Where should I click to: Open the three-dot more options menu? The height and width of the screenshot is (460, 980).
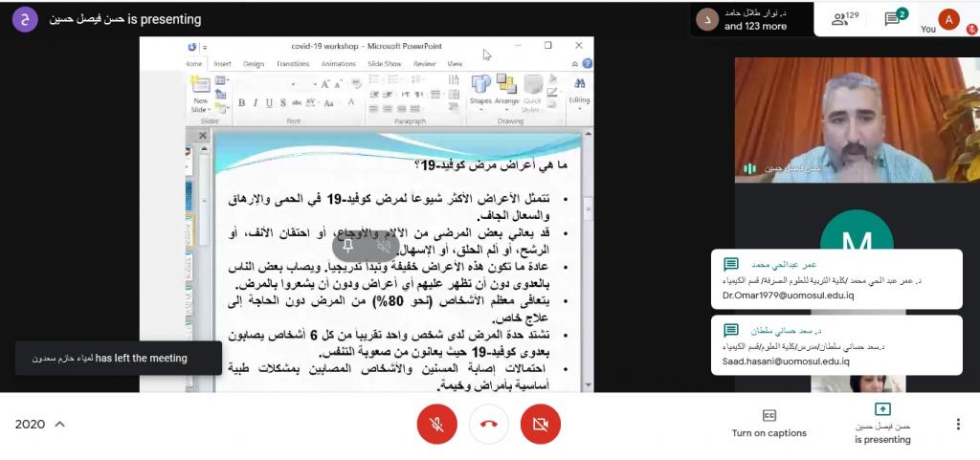[x=958, y=424]
